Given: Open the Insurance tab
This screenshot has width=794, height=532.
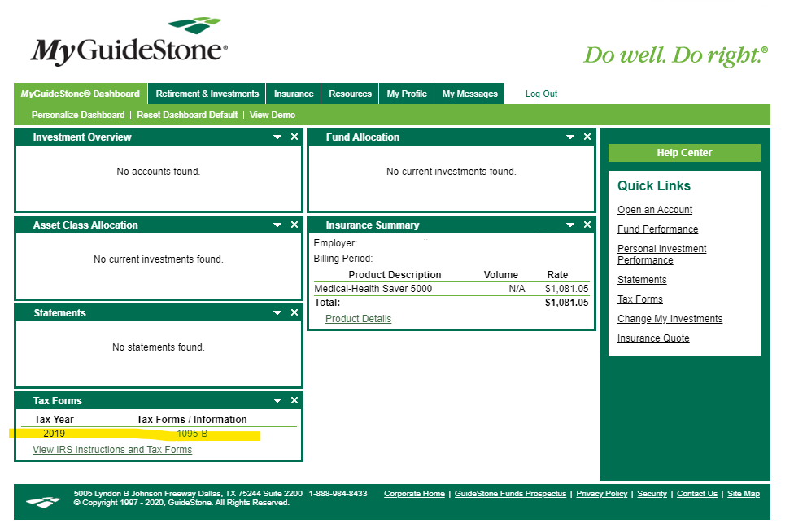Looking at the screenshot, I should (294, 94).
